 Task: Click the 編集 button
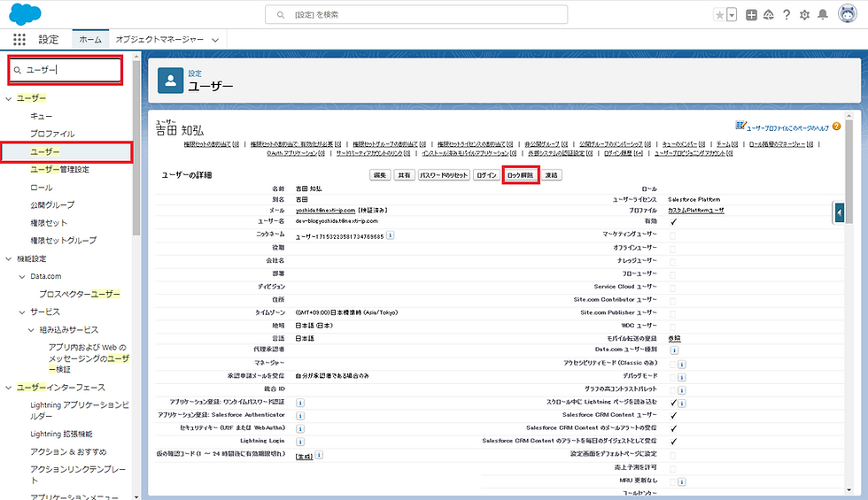pos(380,175)
